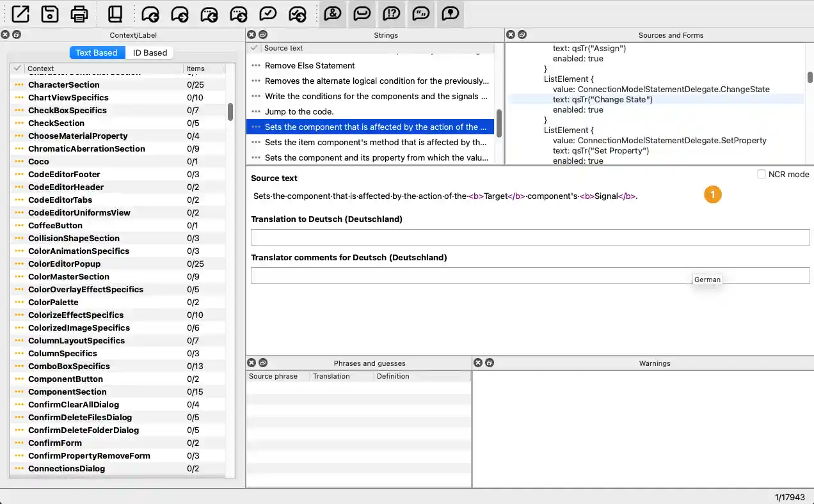This screenshot has width=814, height=504.
Task: Mark string done and go to next
Action: [297, 13]
